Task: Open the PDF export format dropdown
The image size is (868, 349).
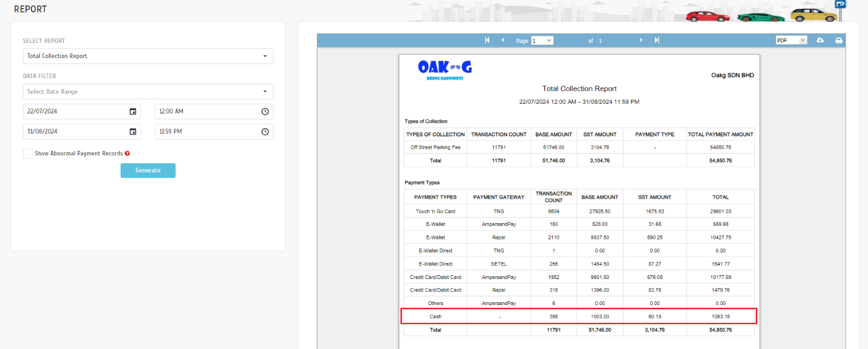Action: [791, 40]
